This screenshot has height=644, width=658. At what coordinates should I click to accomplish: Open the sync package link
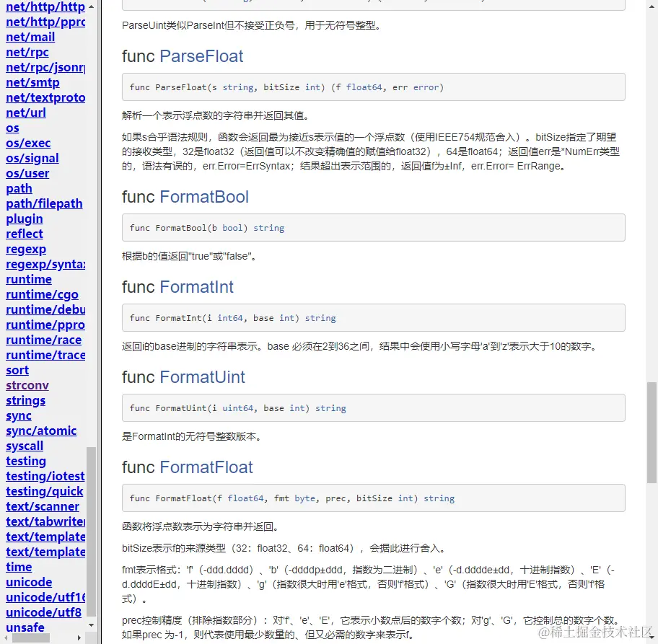(19, 416)
